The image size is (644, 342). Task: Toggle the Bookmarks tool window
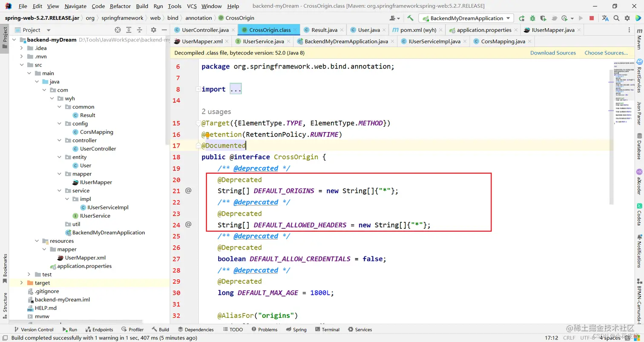tap(5, 268)
